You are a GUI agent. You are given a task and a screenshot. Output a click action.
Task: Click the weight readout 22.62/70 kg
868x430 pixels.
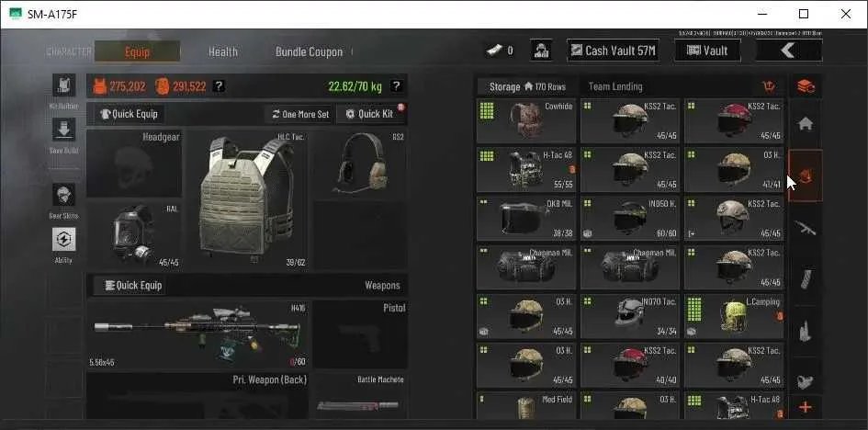[x=355, y=86]
